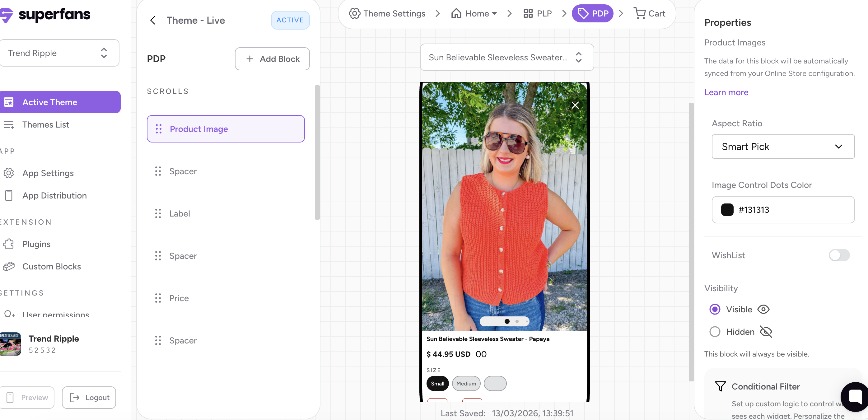868x420 pixels.
Task: Select the Hidden radio option
Action: point(715,332)
